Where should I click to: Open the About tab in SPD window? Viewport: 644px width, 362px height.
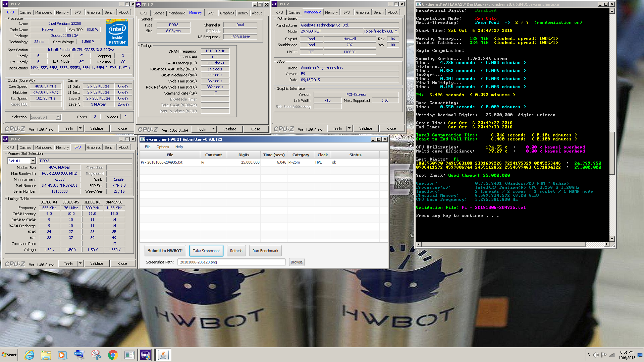point(123,147)
